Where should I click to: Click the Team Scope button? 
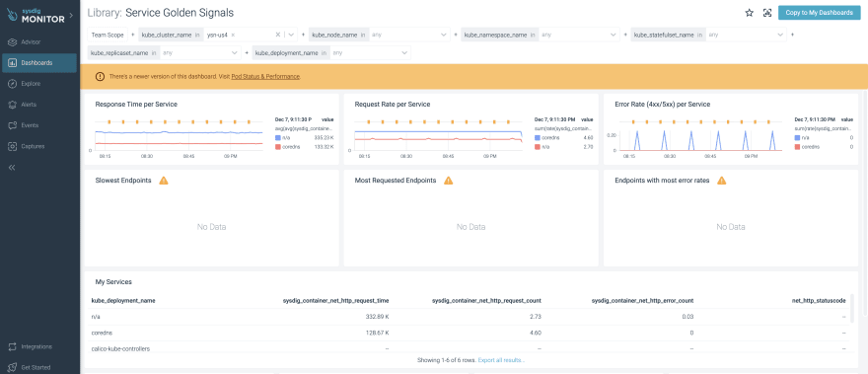pyautogui.click(x=108, y=35)
